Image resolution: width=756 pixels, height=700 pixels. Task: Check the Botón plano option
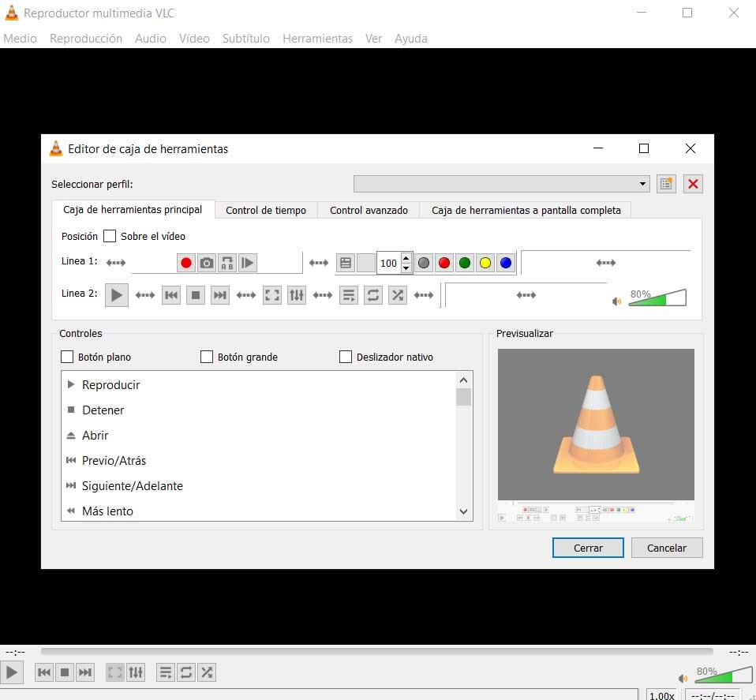click(67, 357)
